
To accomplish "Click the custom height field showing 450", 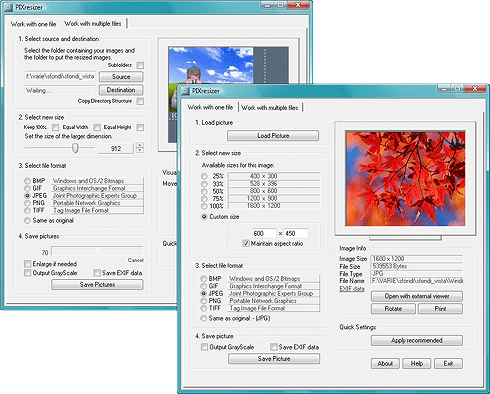I will [296, 233].
